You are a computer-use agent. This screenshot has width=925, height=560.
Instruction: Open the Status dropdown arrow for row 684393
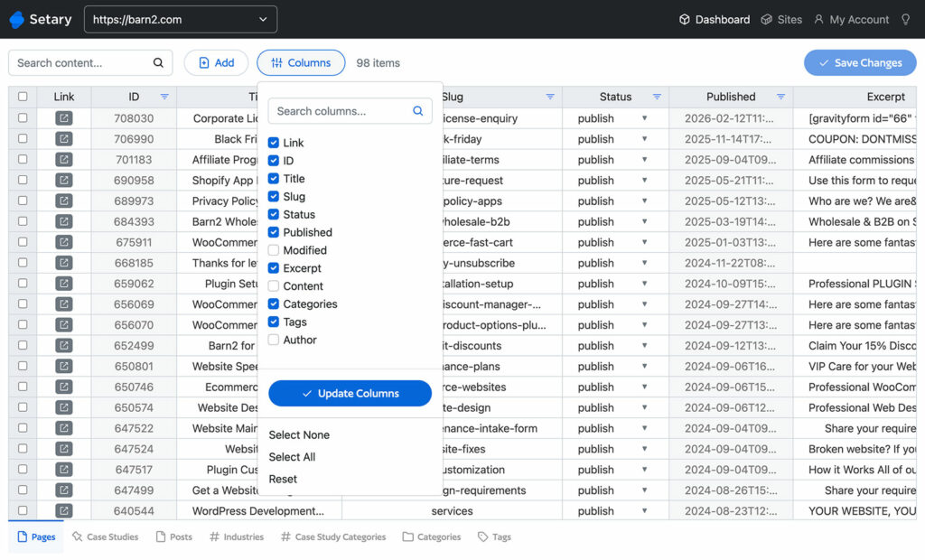pos(644,221)
